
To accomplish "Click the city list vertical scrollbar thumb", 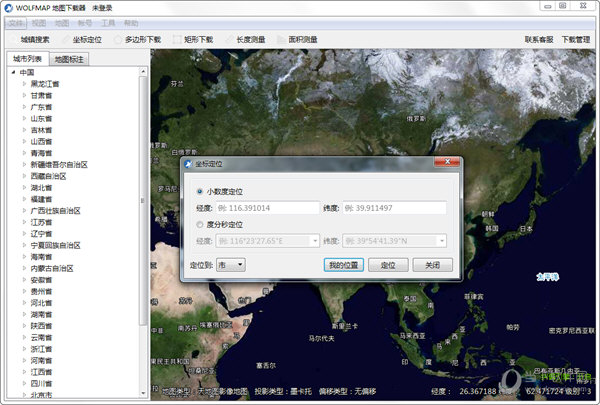I will tap(143, 200).
